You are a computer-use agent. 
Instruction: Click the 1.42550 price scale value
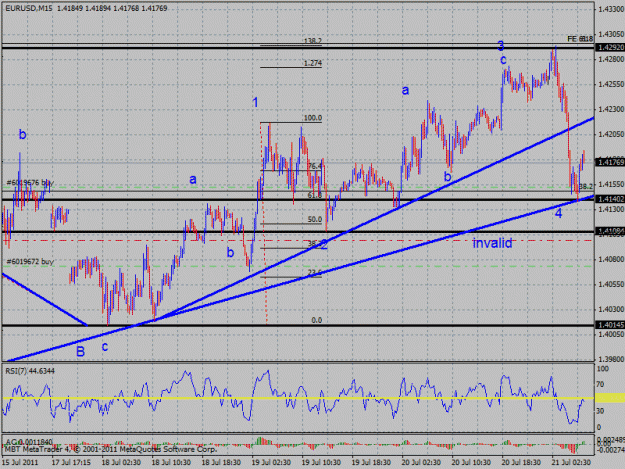(611, 84)
